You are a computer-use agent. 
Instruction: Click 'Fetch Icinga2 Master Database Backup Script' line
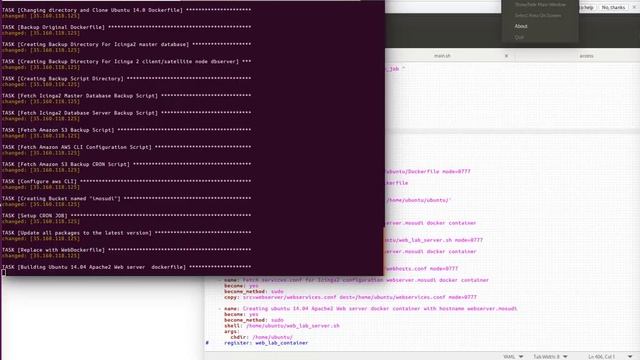[127, 96]
